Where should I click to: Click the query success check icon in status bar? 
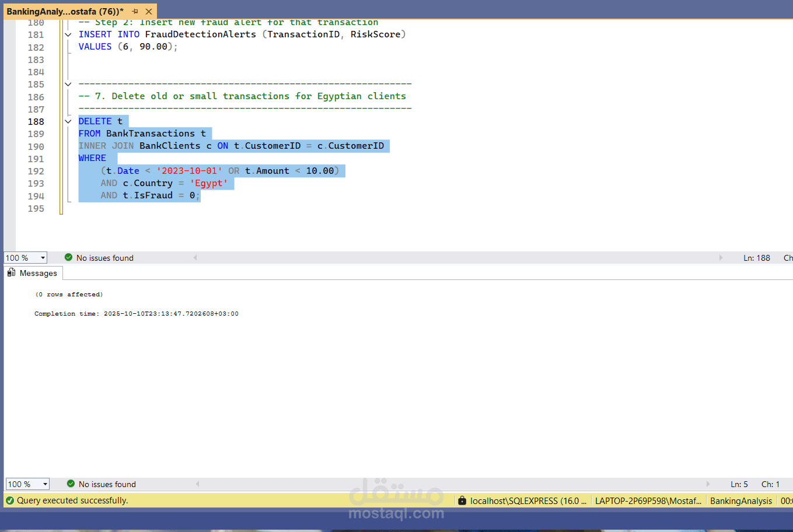10,501
